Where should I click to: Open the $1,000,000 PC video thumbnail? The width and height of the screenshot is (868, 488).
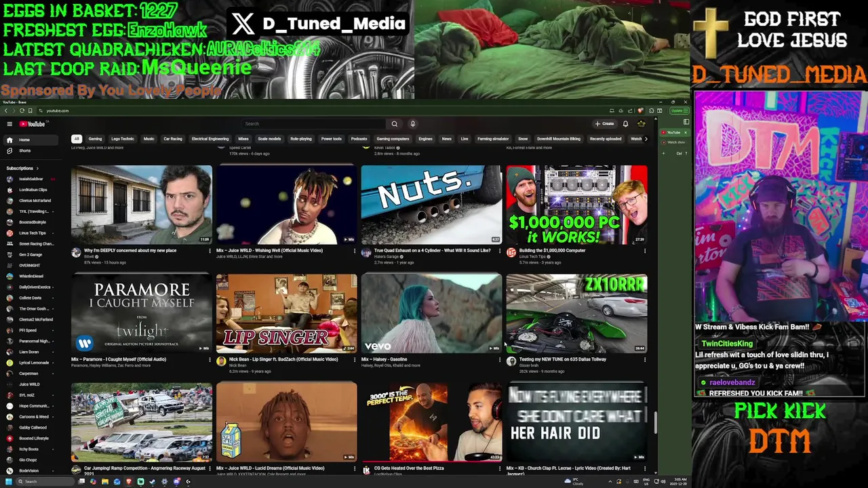[x=576, y=205]
